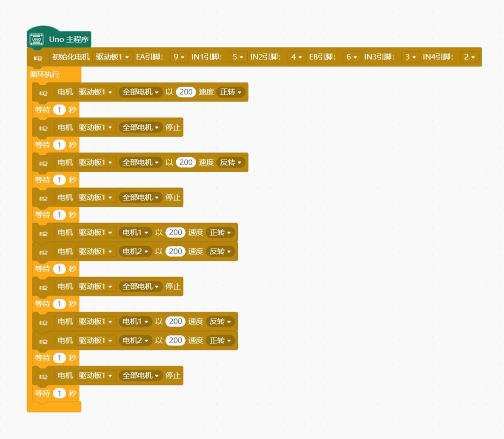Open 反转 dropdown in the 电机2 block

(221, 251)
